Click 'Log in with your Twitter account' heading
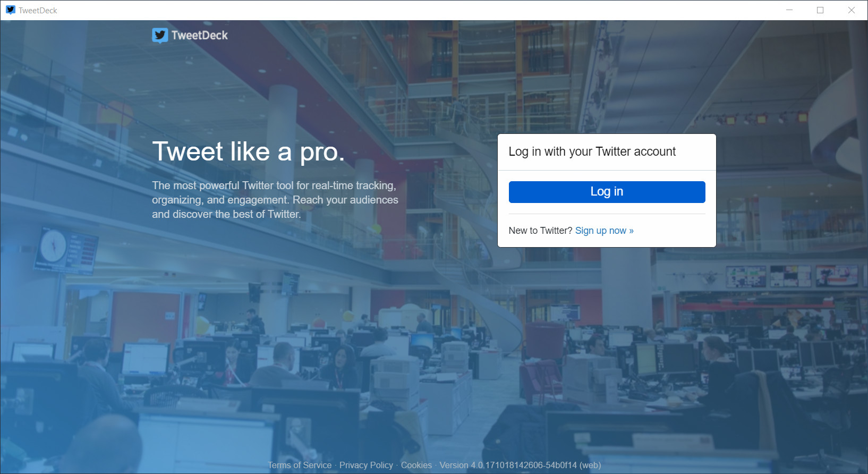868x474 pixels. (592, 151)
